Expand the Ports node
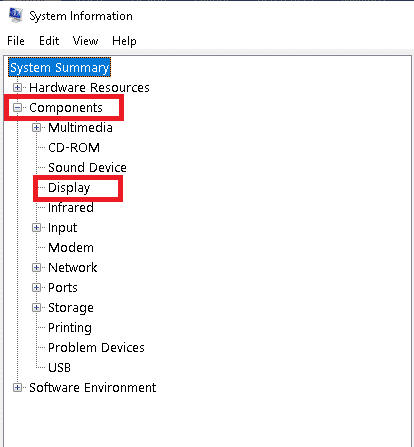The width and height of the screenshot is (414, 447). pos(37,288)
